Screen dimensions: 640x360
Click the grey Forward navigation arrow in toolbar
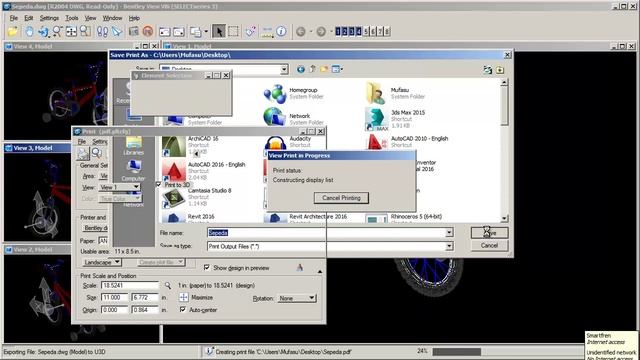pos(321,31)
